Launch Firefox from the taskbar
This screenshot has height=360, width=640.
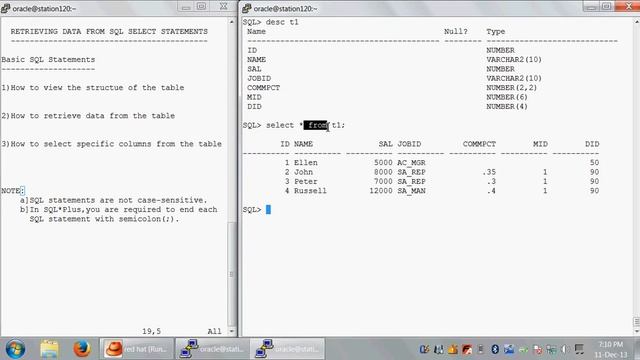click(82, 349)
